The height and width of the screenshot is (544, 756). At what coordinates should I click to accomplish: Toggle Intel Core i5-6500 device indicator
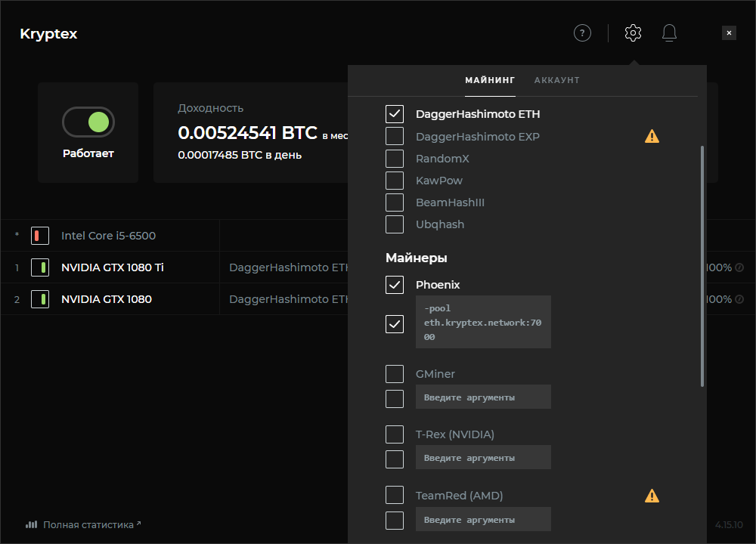(40, 236)
